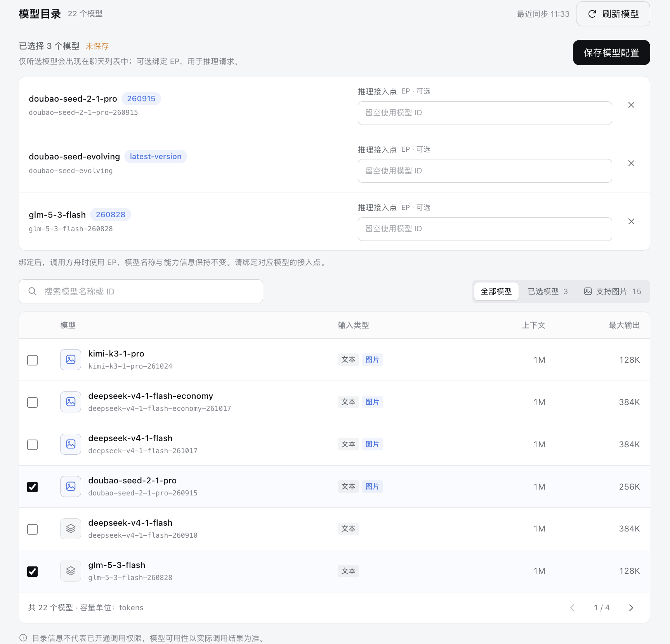Click the 未保存 status label
The image size is (670, 644).
(x=97, y=46)
